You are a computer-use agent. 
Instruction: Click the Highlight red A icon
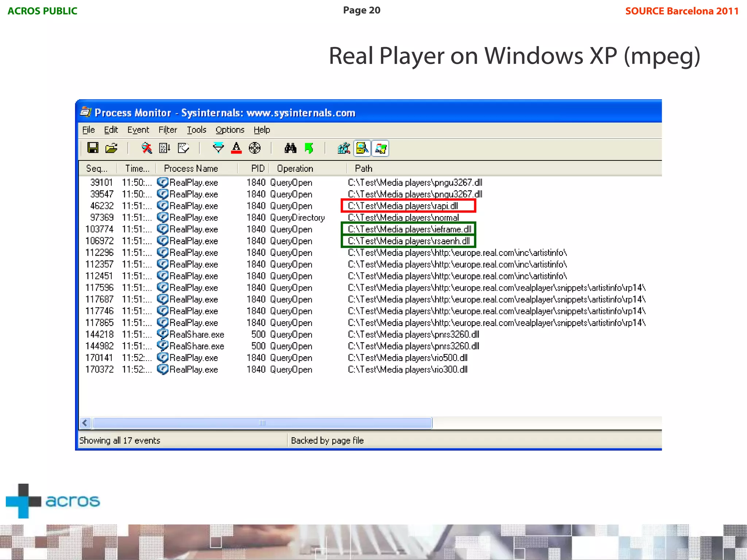(236, 148)
